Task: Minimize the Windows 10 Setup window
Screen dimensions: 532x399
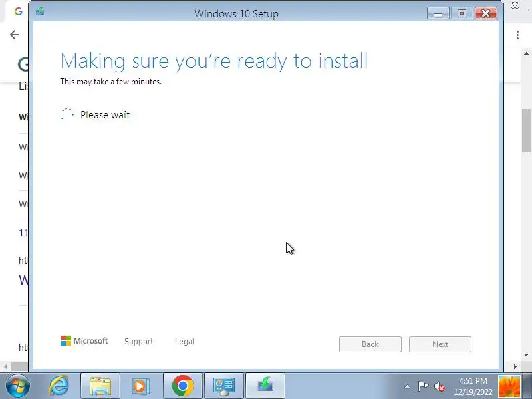Action: click(x=438, y=13)
